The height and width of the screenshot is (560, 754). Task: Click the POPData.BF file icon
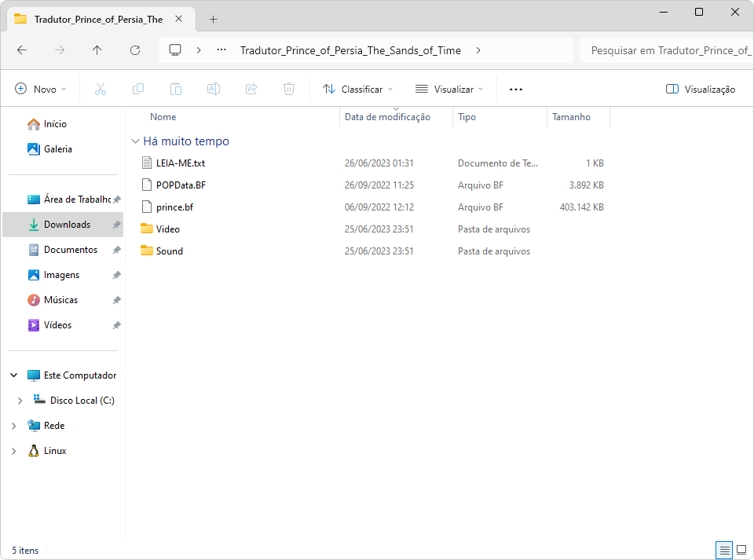(147, 185)
